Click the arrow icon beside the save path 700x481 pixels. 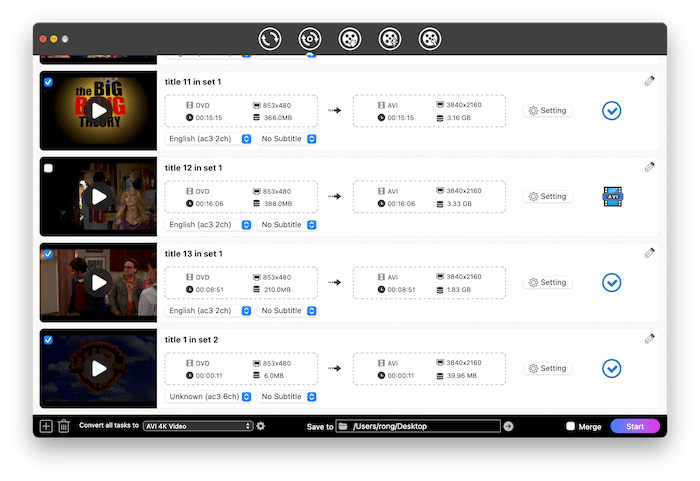tap(508, 426)
